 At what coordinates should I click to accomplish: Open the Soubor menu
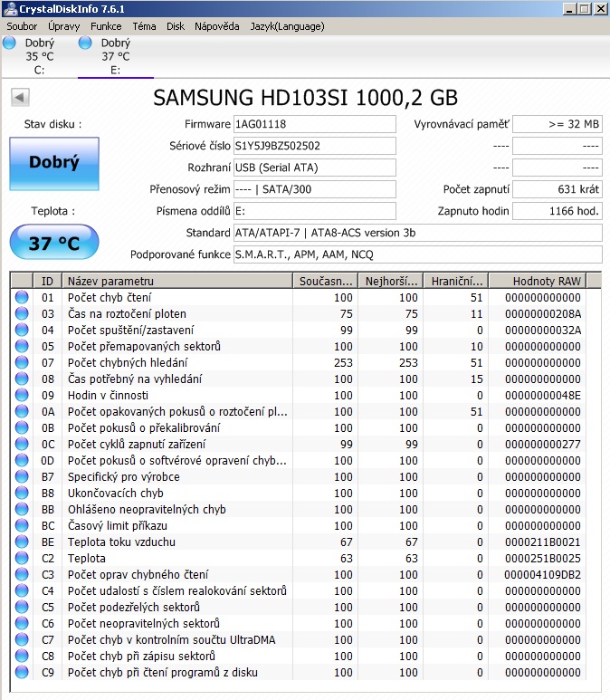click(x=22, y=27)
